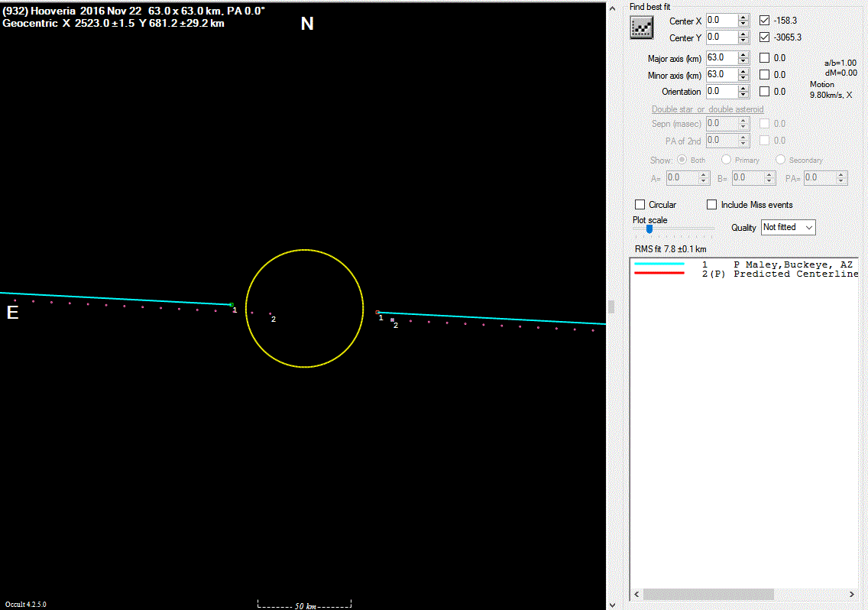Toggle Include Miss events checkbox
868x610 pixels.
712,205
